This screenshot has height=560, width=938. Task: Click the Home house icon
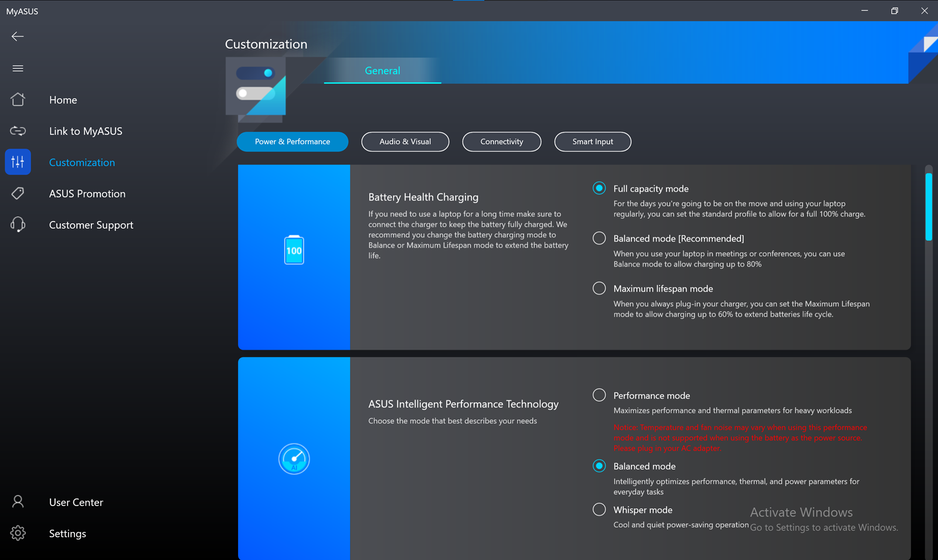point(18,100)
